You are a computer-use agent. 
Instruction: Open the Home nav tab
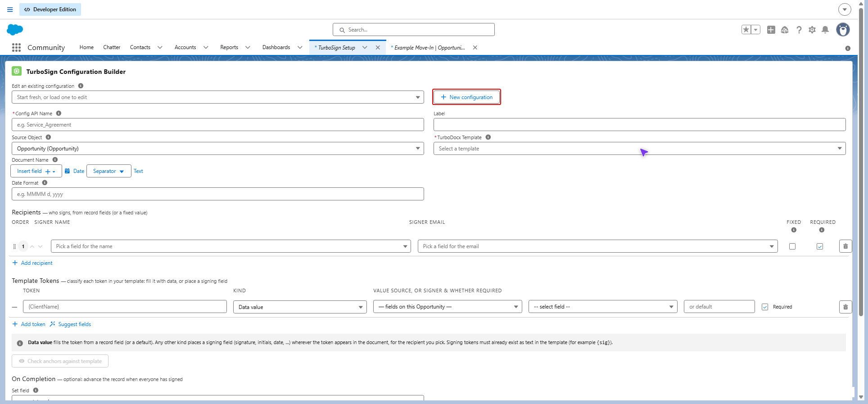[86, 47]
